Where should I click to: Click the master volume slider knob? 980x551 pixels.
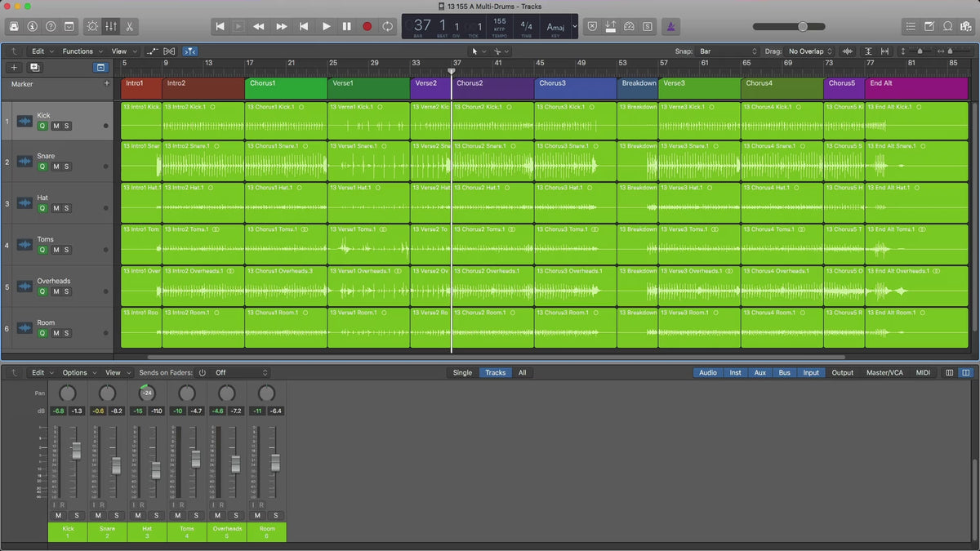click(x=803, y=26)
